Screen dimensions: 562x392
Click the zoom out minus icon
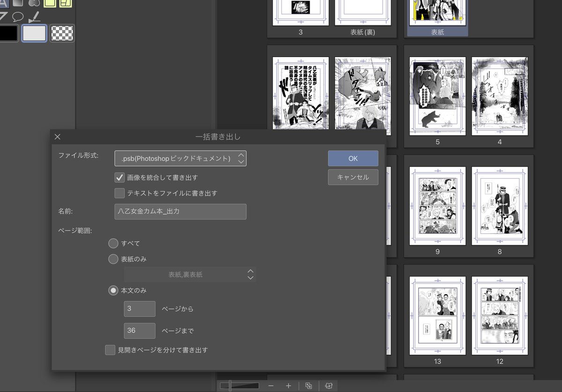(271, 386)
